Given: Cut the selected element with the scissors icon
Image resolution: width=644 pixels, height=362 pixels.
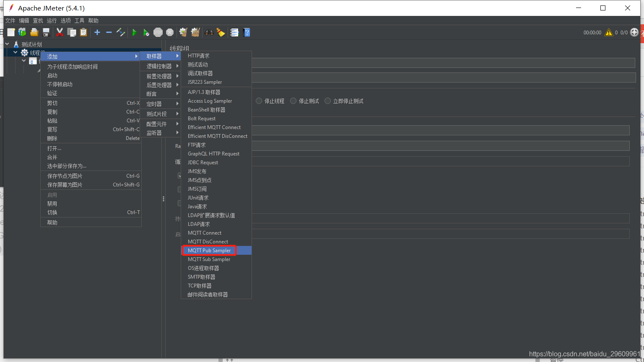Looking at the screenshot, I should 60,32.
